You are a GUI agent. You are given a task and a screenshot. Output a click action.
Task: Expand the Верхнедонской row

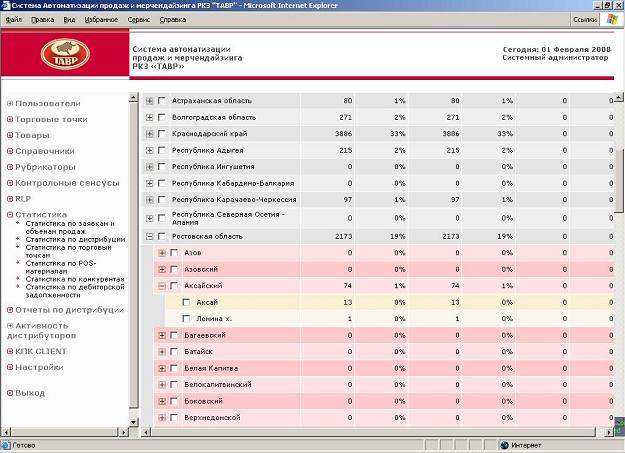[x=162, y=418]
